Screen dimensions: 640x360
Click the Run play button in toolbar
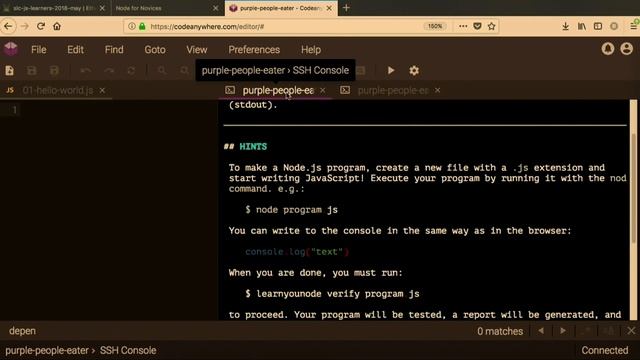pos(391,71)
